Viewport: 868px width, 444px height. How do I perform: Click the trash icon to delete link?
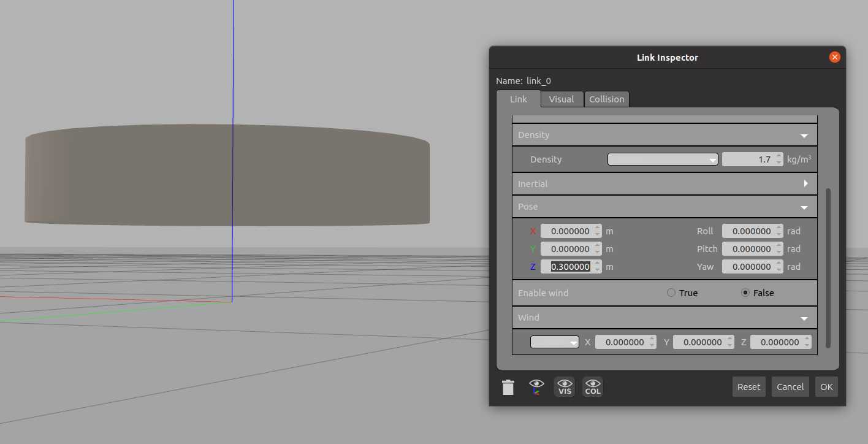click(508, 387)
